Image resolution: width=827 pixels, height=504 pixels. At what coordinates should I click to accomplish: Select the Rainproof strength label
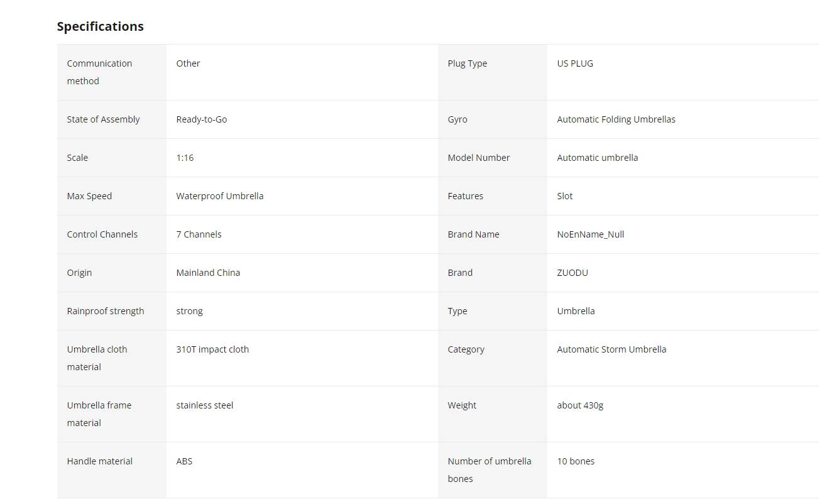(106, 311)
